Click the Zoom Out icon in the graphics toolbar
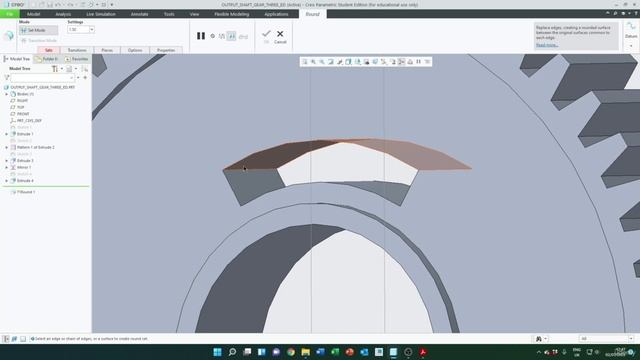 pos(322,62)
